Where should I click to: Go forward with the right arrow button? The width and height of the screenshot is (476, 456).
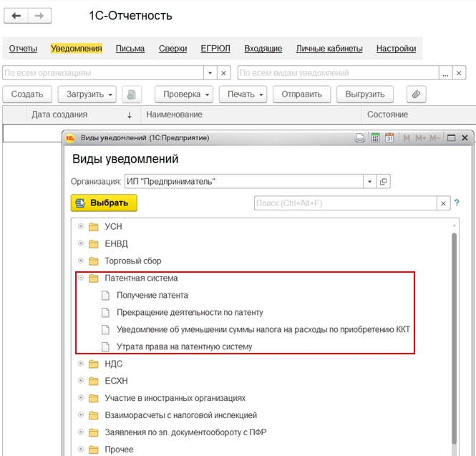coord(39,16)
